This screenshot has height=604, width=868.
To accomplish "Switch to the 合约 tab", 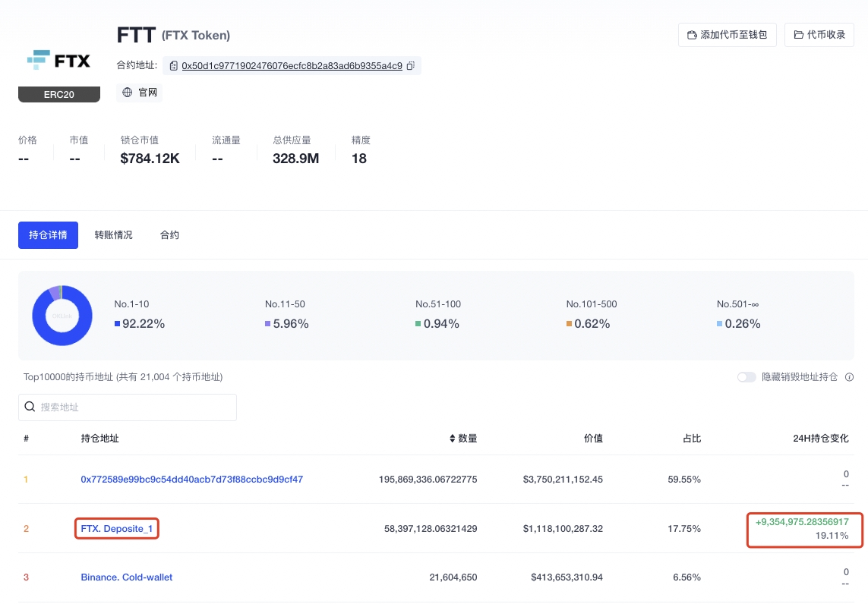I will 169,235.
